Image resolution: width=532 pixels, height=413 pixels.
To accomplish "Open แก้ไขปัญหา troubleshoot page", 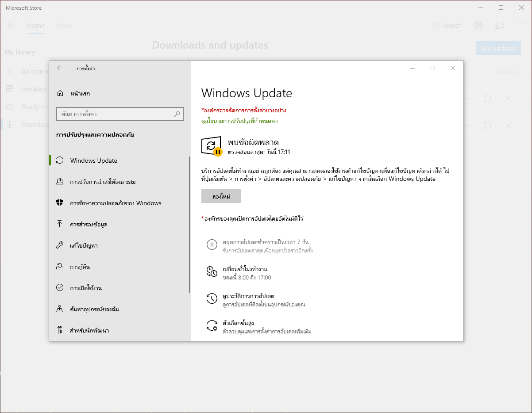I will [x=119, y=245].
